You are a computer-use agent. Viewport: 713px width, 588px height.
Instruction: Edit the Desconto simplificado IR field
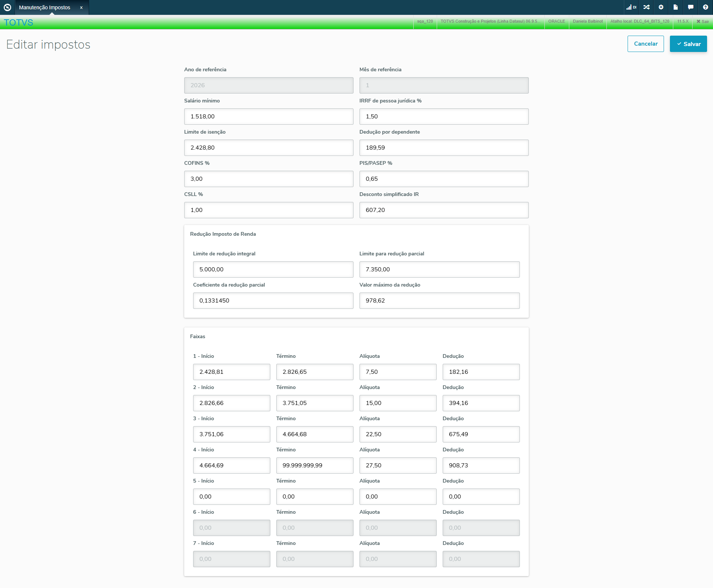pos(444,210)
